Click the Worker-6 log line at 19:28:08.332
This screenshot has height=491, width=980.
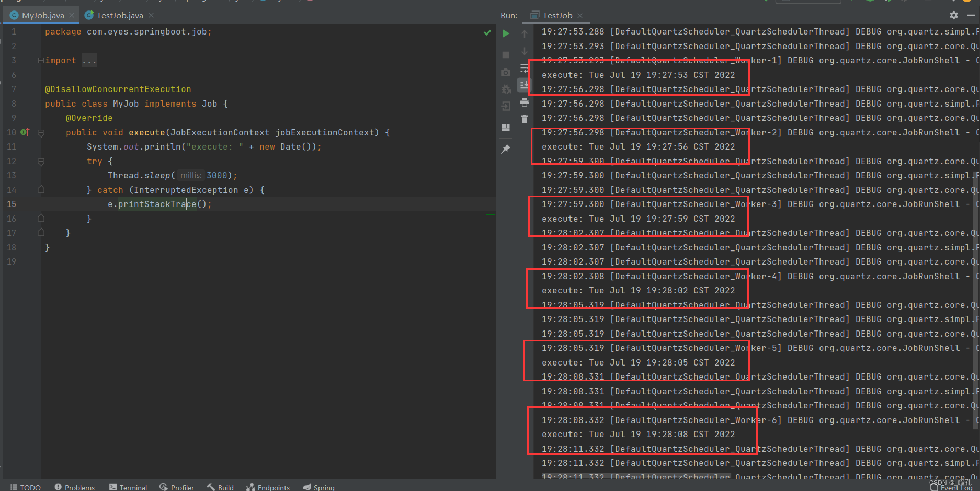point(760,420)
